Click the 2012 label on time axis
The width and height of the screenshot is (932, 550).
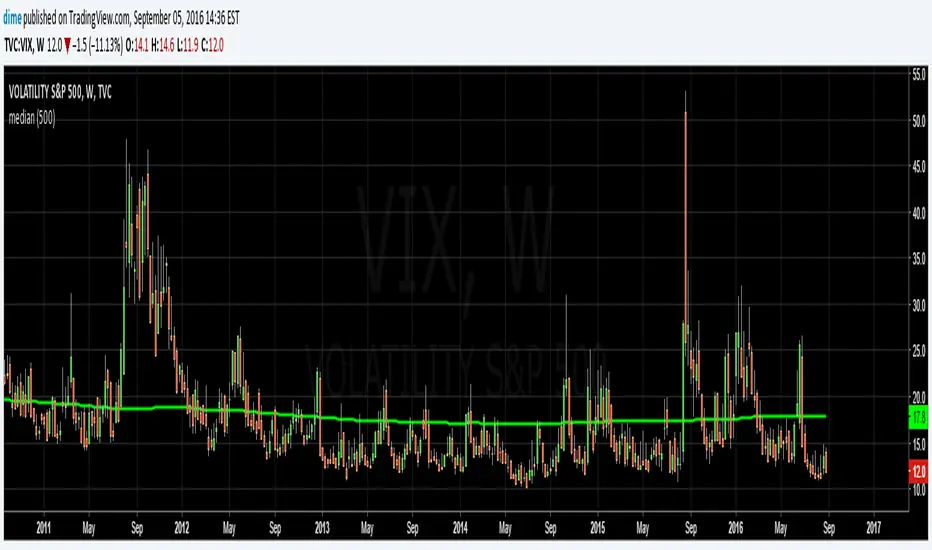point(181,527)
